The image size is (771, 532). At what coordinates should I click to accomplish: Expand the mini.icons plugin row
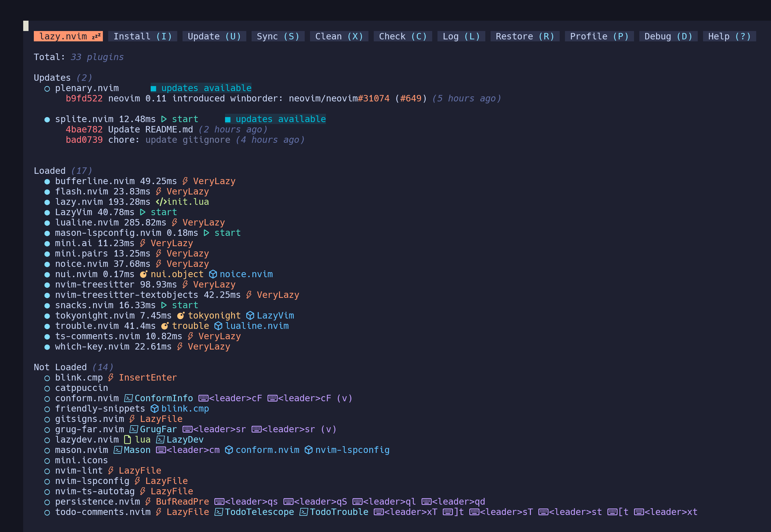click(76, 460)
